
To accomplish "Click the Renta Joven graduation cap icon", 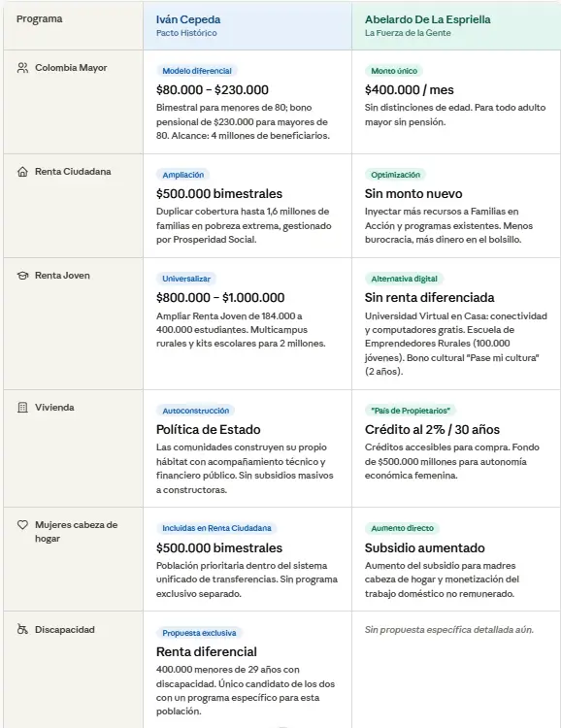I will (x=22, y=276).
